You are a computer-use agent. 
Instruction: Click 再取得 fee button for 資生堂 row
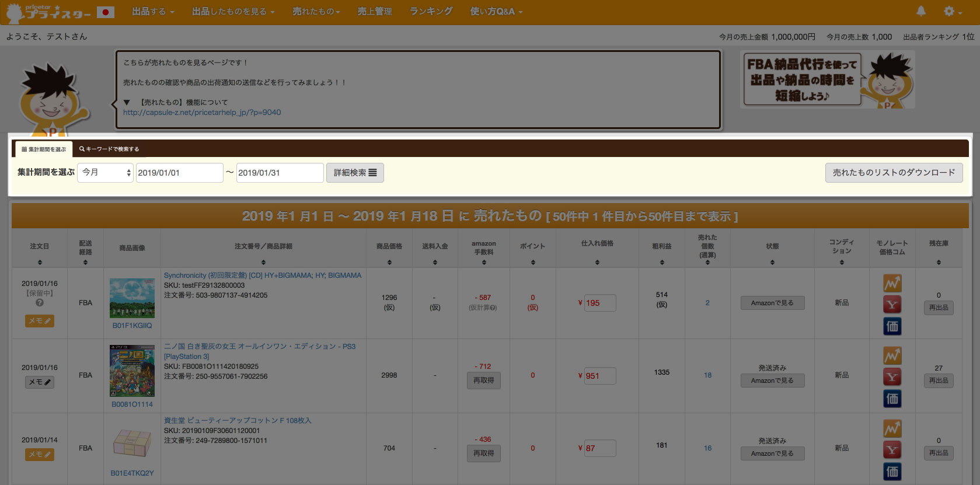pyautogui.click(x=484, y=453)
